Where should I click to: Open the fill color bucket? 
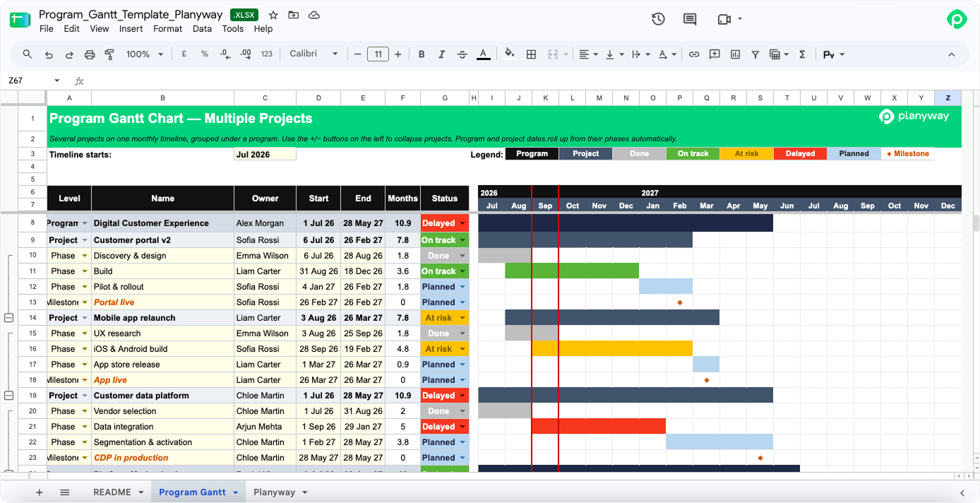point(510,54)
